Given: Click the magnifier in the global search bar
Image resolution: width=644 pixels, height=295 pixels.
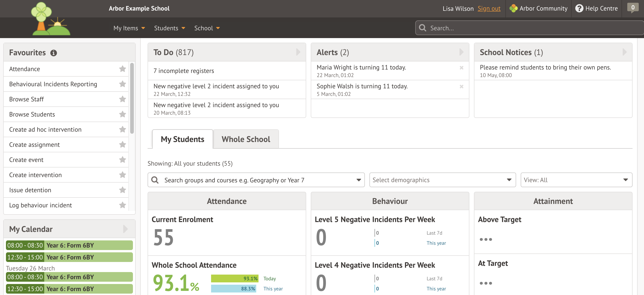Looking at the screenshot, I should click(x=423, y=28).
